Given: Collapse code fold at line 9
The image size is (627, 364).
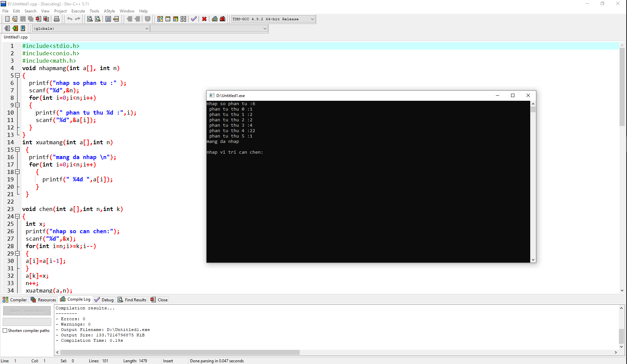Looking at the screenshot, I should click(18, 105).
